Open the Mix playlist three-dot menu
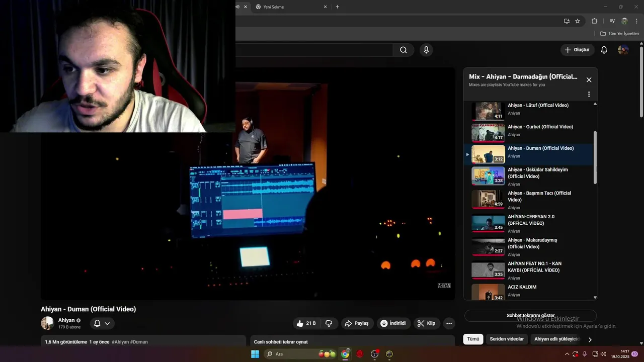Screen dimensions: 644x362 pos(589,94)
